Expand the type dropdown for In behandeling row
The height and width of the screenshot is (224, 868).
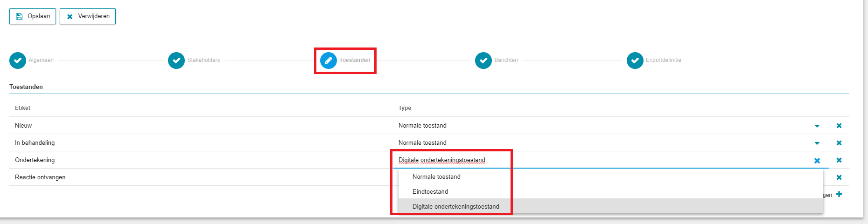817,143
